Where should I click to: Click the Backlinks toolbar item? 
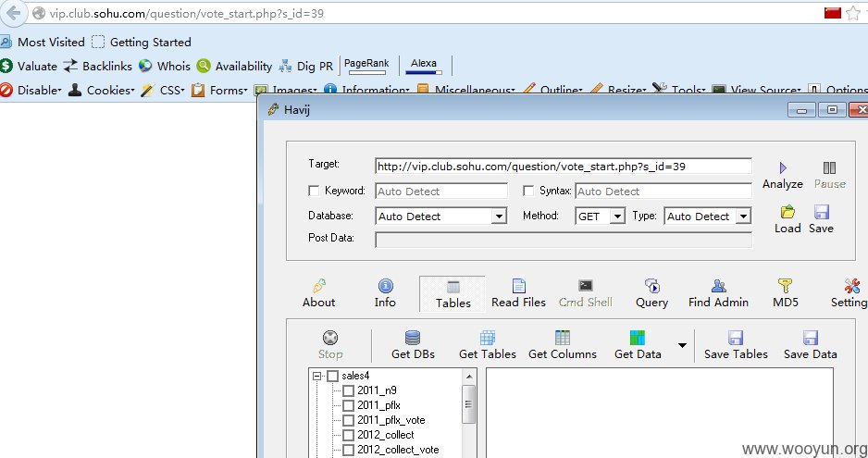pyautogui.click(x=97, y=66)
